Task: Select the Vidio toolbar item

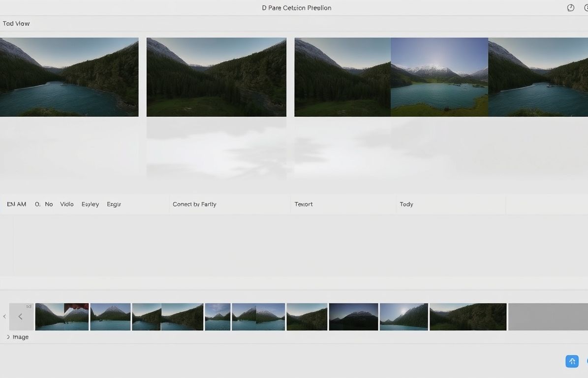Action: point(66,204)
